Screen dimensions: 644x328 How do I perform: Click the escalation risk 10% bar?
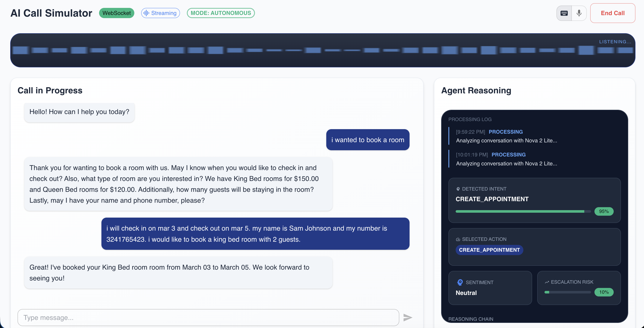568,292
